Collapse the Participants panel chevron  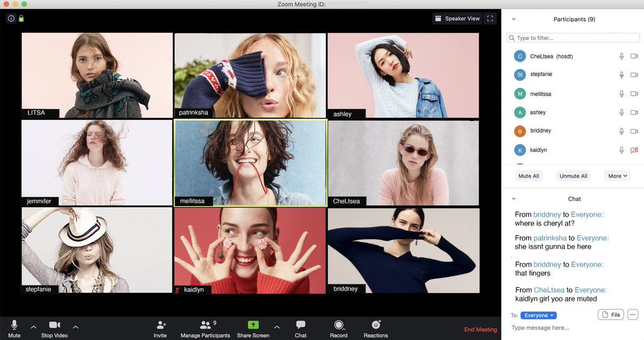click(x=514, y=19)
